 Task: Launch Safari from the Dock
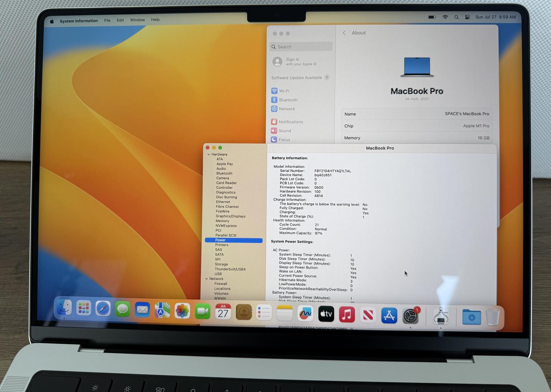click(x=103, y=309)
